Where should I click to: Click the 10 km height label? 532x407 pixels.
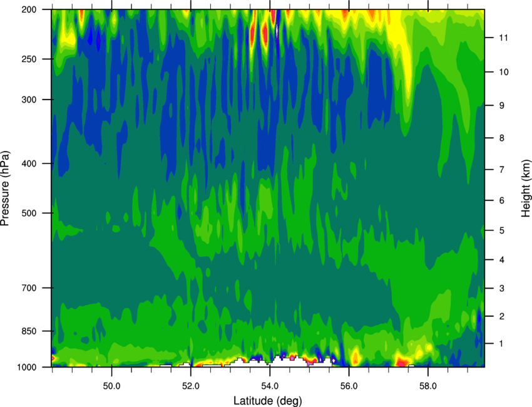pyautogui.click(x=504, y=72)
